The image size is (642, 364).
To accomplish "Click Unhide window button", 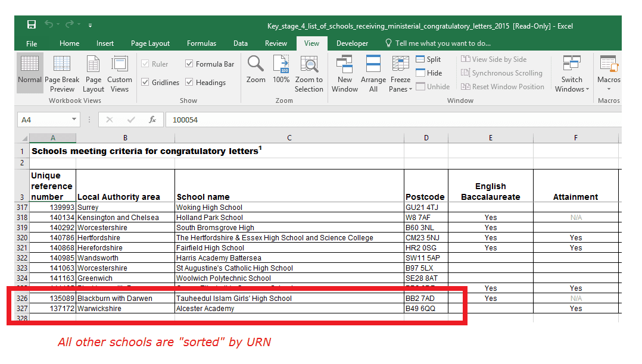I will [433, 87].
